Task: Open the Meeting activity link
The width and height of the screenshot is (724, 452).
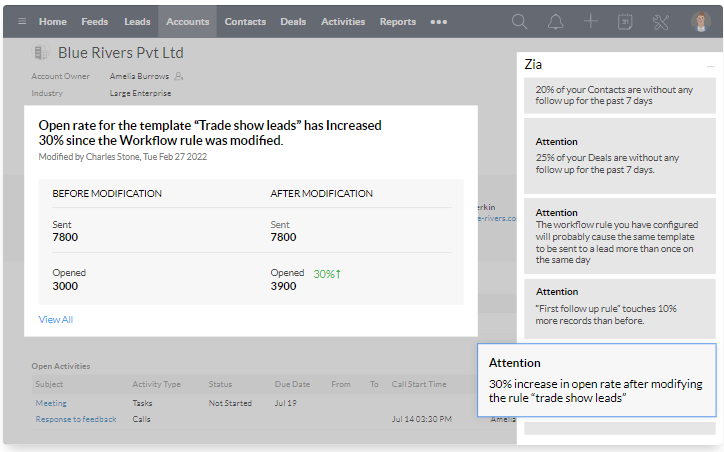Action: 51,403
